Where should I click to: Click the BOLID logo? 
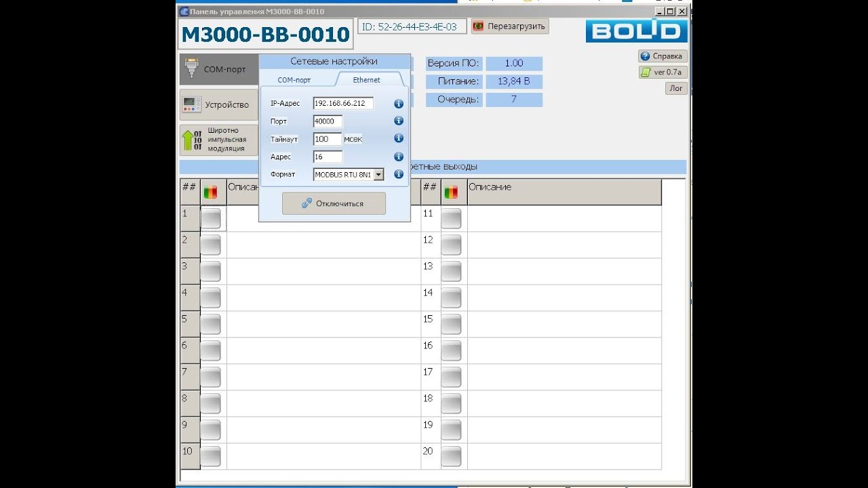point(637,30)
